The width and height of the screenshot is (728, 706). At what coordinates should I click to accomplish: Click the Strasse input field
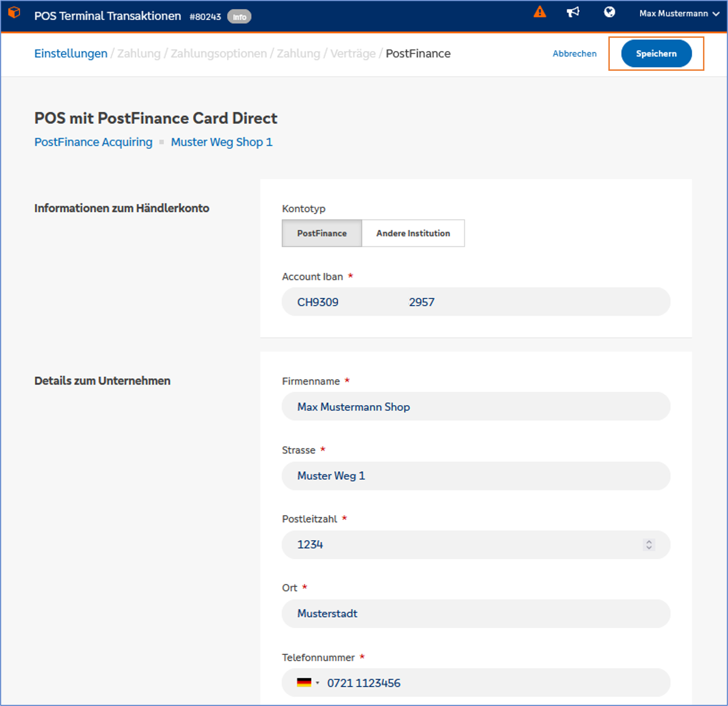point(476,476)
